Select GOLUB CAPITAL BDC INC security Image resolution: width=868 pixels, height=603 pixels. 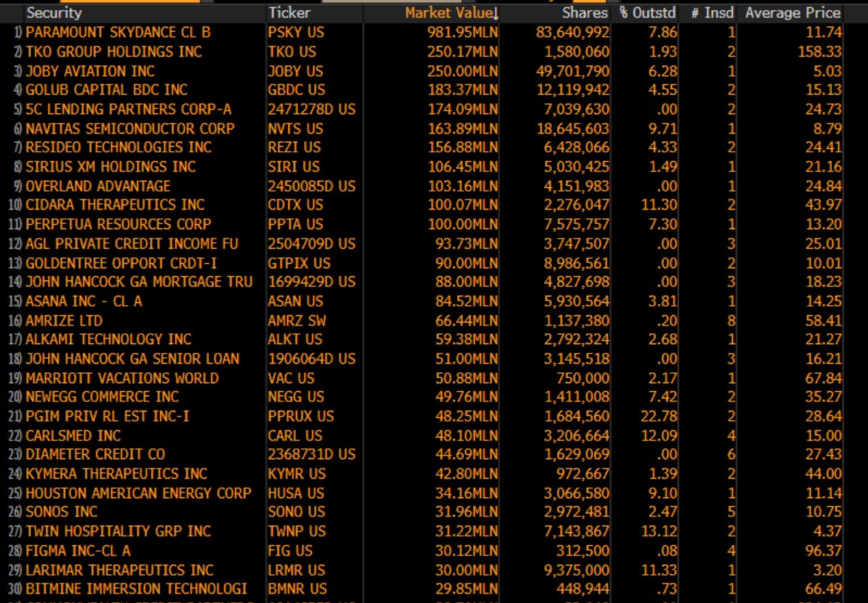(106, 90)
